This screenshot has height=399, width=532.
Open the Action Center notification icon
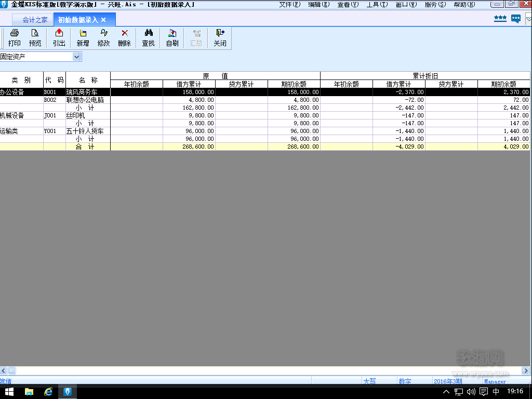pyautogui.click(x=484, y=392)
